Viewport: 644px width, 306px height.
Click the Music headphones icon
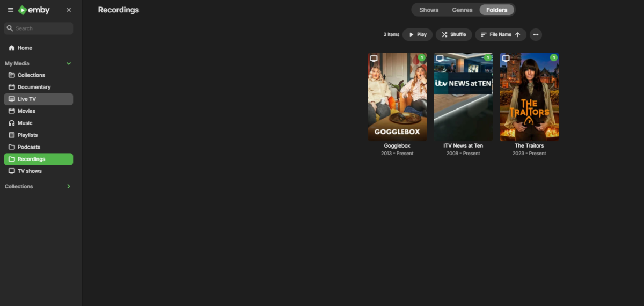(12, 123)
